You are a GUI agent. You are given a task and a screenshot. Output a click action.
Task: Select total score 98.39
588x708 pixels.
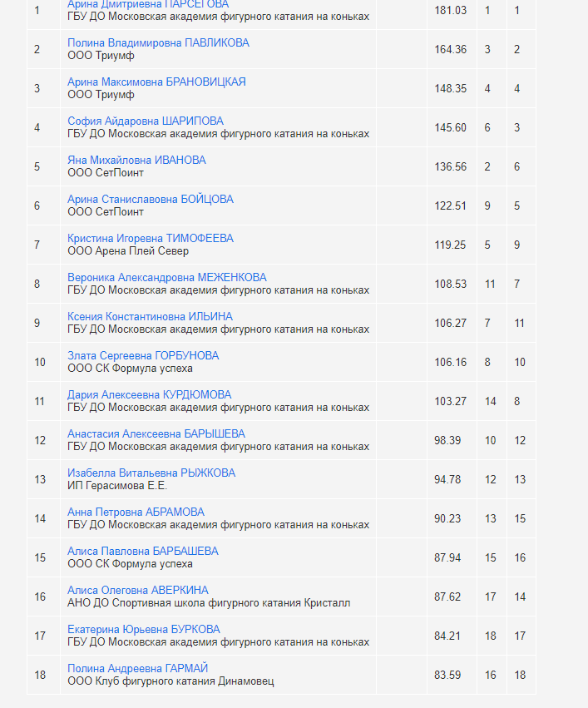click(x=447, y=440)
